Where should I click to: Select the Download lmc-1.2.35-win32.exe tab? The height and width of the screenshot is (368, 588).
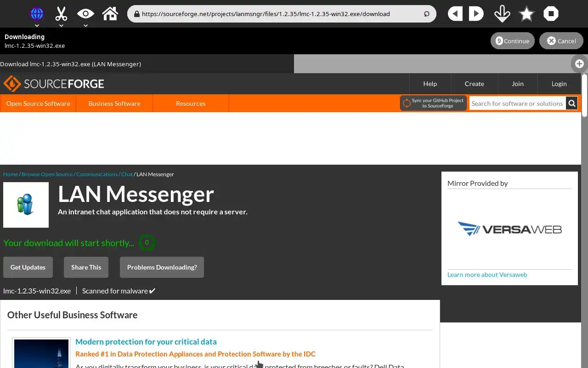[x=147, y=64]
